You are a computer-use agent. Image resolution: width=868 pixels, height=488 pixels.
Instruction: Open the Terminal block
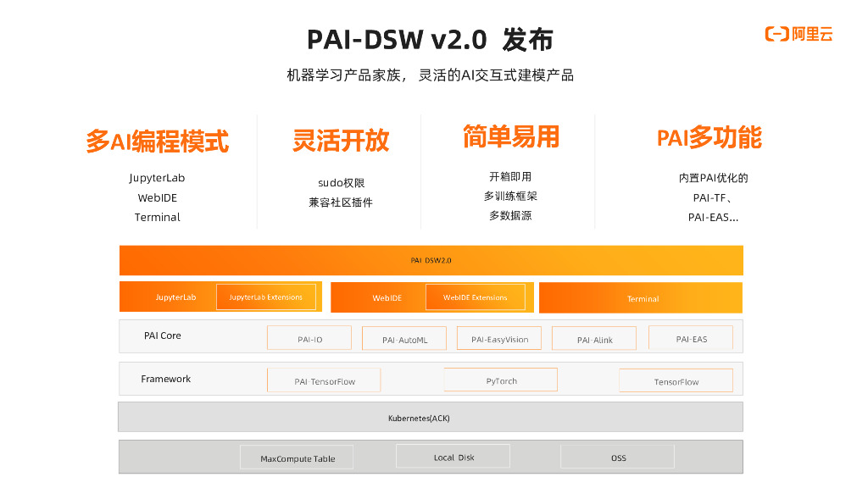(643, 298)
